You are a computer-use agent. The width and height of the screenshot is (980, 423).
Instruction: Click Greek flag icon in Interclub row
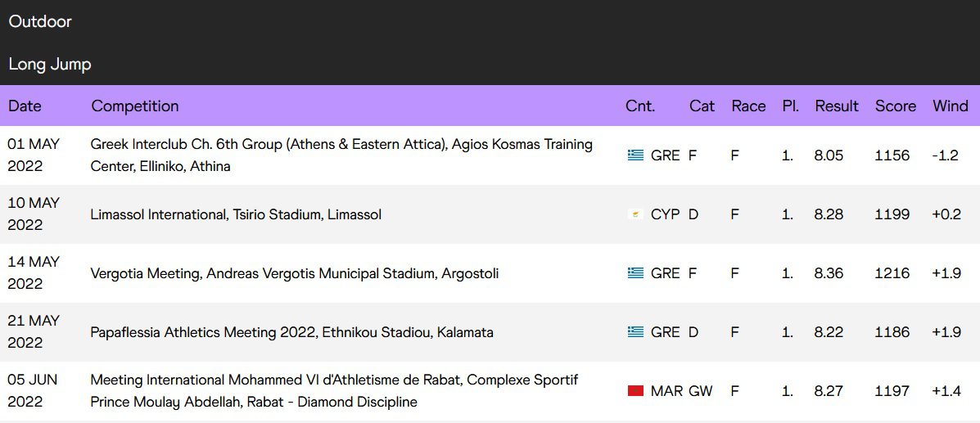[x=635, y=155]
